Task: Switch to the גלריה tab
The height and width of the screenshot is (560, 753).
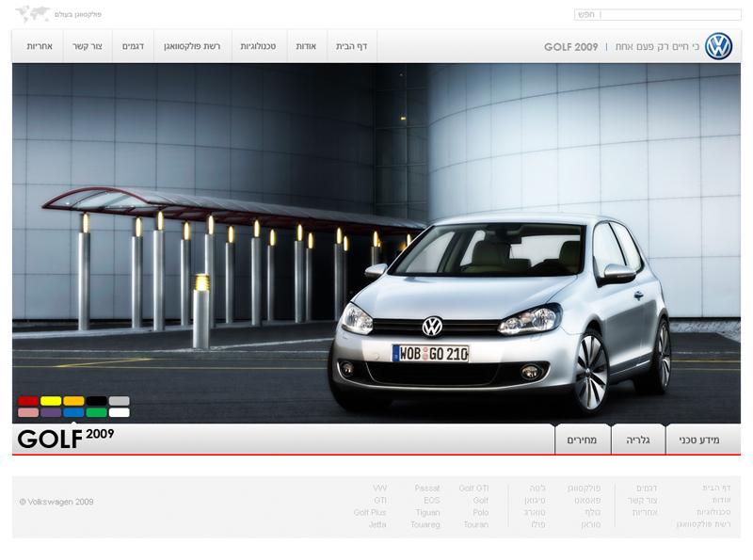Action: click(638, 440)
